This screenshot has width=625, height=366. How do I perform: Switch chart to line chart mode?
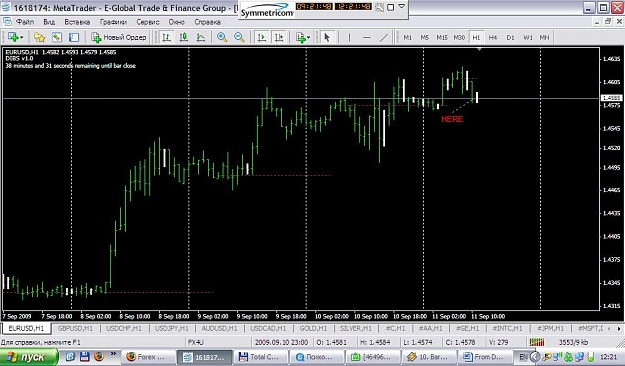(x=200, y=37)
